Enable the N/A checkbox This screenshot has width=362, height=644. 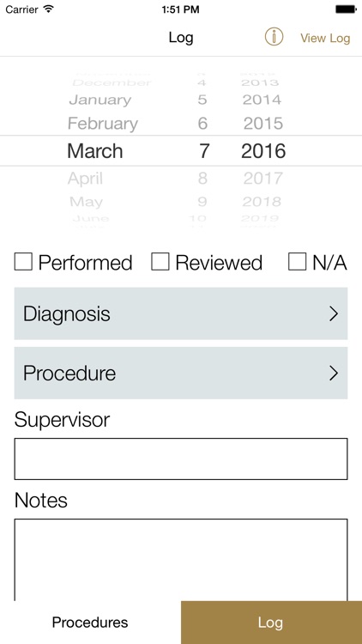(297, 262)
